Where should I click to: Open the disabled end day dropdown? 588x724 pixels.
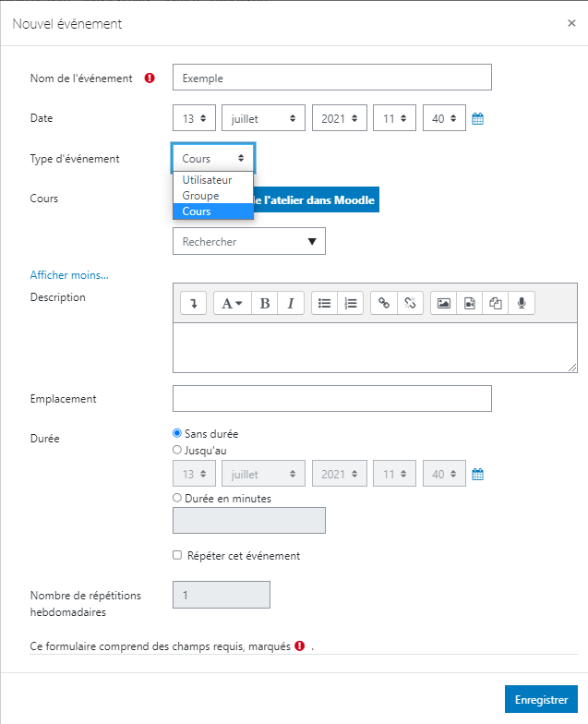coord(194,474)
